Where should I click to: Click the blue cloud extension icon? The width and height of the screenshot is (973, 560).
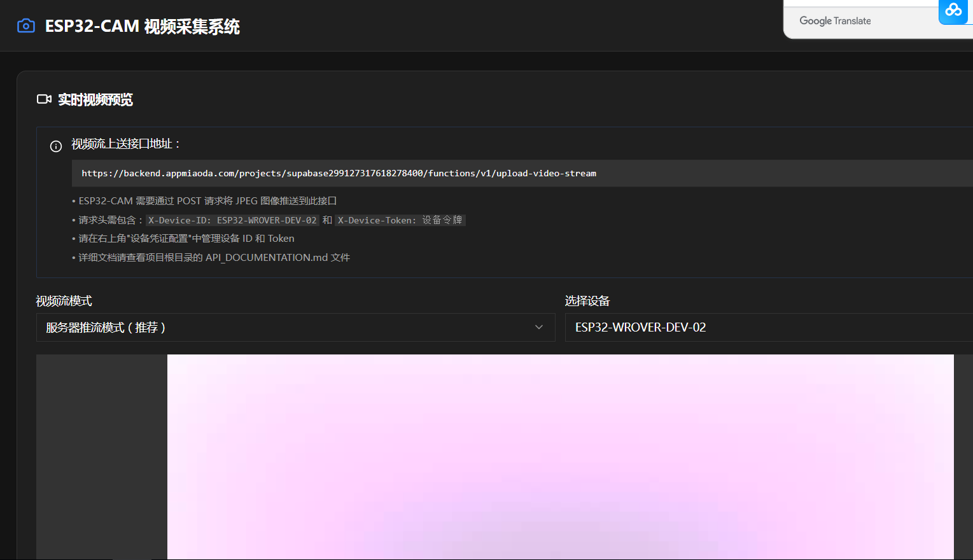[x=953, y=10]
